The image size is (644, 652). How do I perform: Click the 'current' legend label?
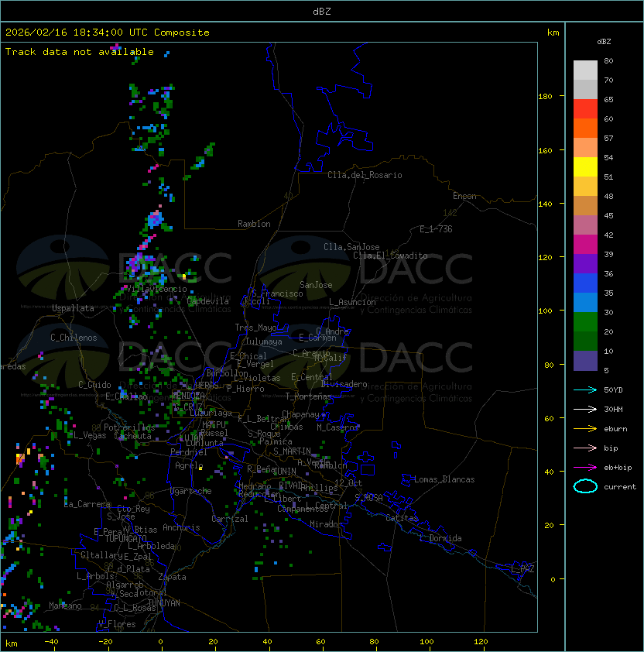click(620, 487)
